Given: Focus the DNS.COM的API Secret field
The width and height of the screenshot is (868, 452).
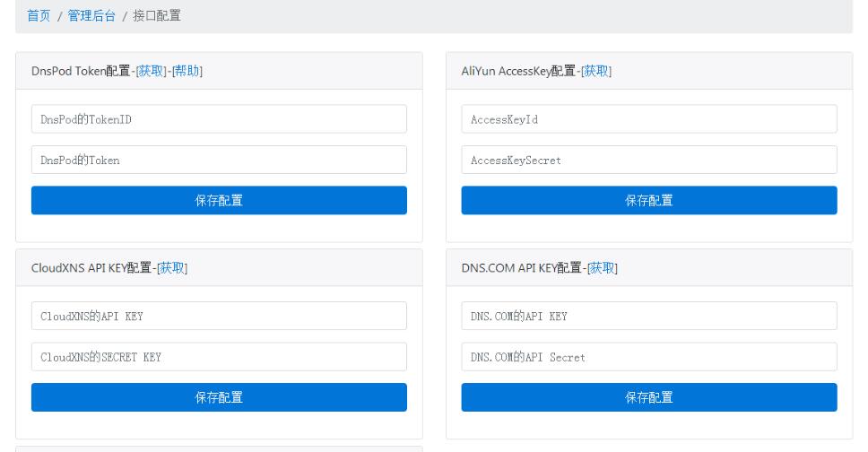Looking at the screenshot, I should (649, 357).
